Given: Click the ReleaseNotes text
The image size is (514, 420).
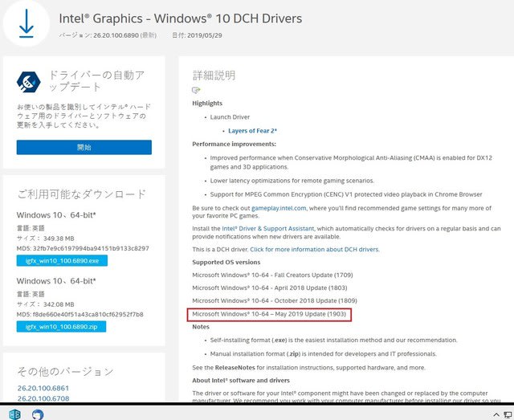Looking at the screenshot, I should [235, 368].
